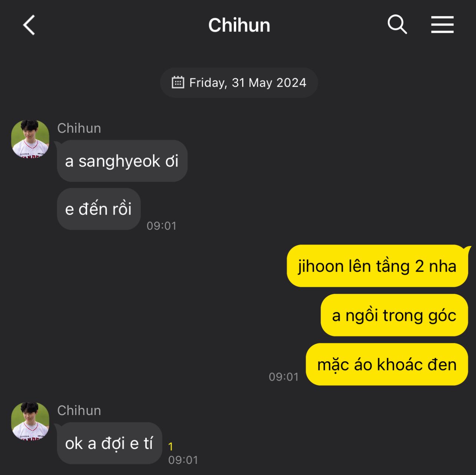
Task: Go back using the left arrow icon
Action: [29, 25]
